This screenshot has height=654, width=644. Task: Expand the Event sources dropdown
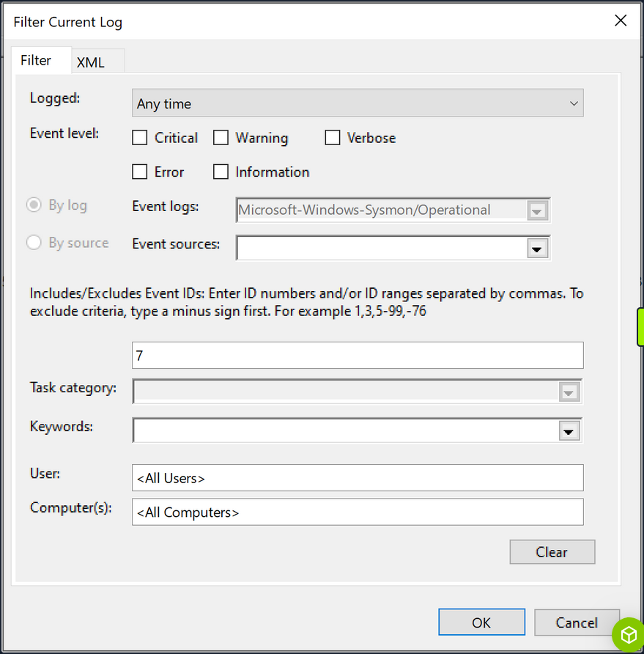click(x=537, y=248)
